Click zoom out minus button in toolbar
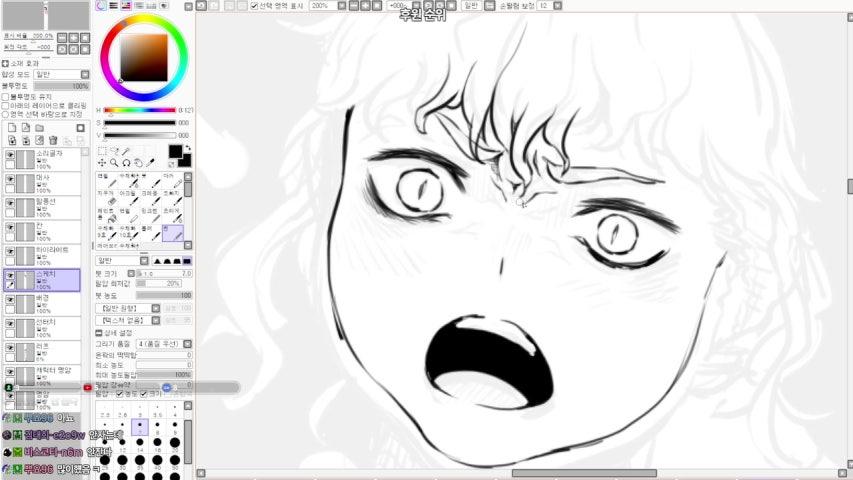Image resolution: width=853 pixels, height=480 pixels. [354, 5]
